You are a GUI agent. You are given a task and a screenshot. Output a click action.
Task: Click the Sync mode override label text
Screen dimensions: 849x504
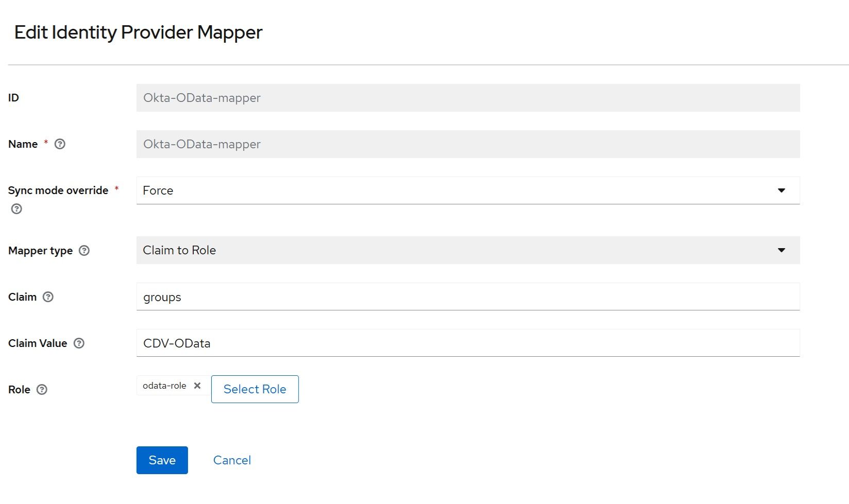58,190
